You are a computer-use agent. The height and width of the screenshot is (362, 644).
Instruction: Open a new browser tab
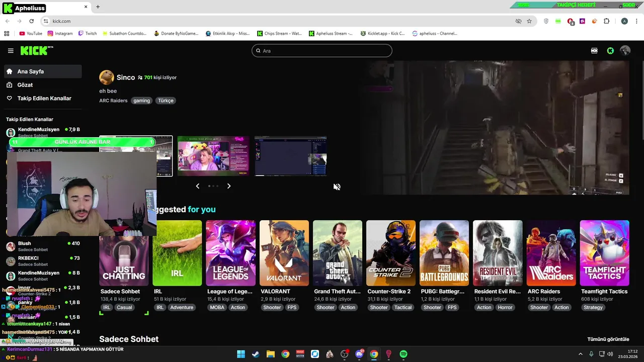(x=98, y=7)
